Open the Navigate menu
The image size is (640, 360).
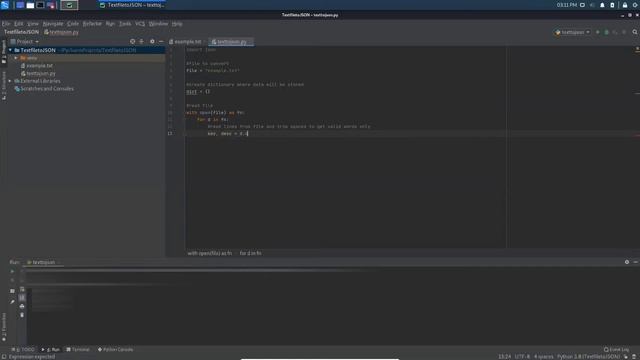(53, 24)
